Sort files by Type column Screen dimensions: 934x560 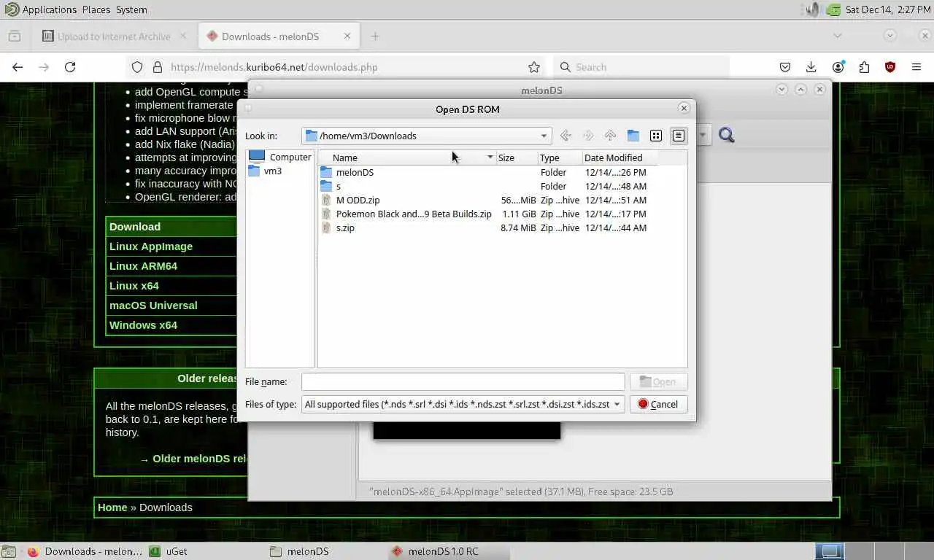tap(560, 157)
